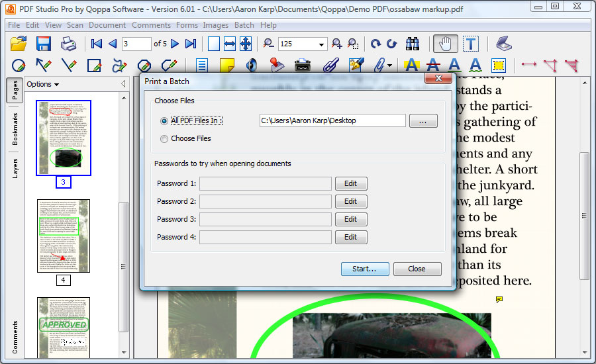Select the All PDF Files In option
The width and height of the screenshot is (596, 364).
pos(164,121)
